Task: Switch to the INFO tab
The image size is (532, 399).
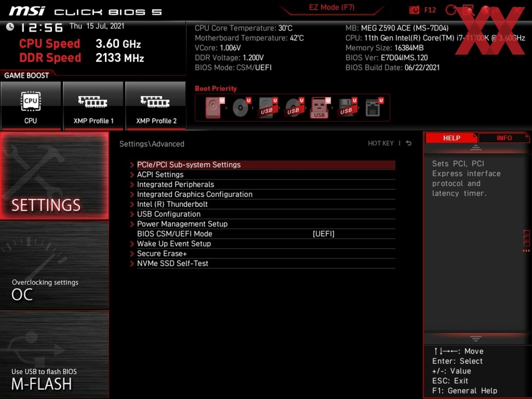Action: (x=504, y=138)
